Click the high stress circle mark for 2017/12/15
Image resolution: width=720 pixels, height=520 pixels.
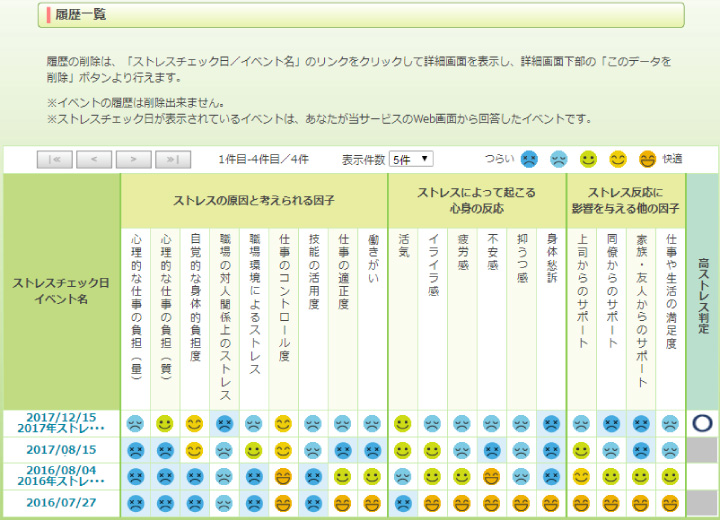point(702,423)
